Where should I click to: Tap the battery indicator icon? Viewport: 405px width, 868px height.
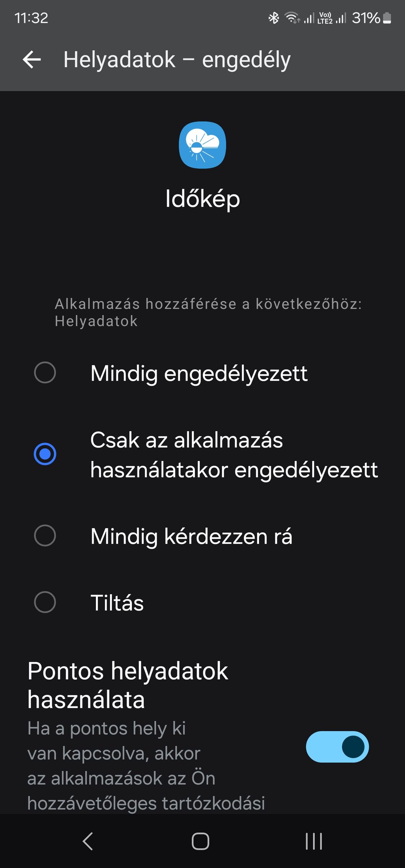click(x=387, y=18)
